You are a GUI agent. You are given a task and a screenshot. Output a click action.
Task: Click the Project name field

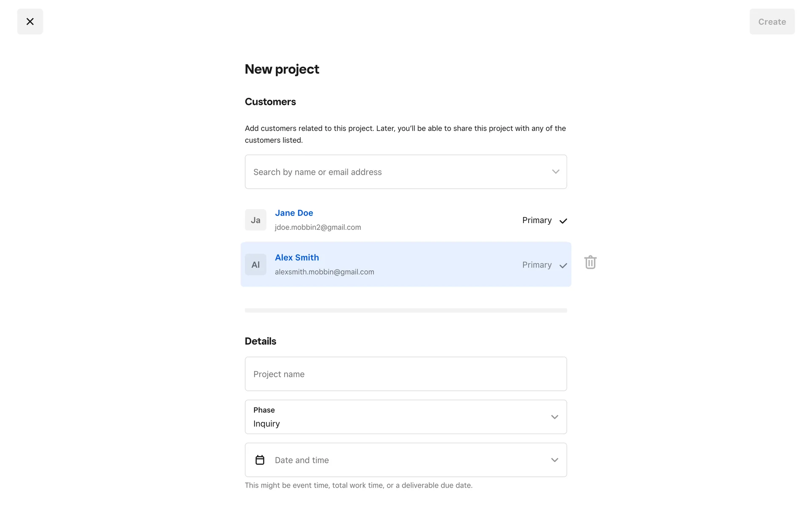[x=406, y=374]
